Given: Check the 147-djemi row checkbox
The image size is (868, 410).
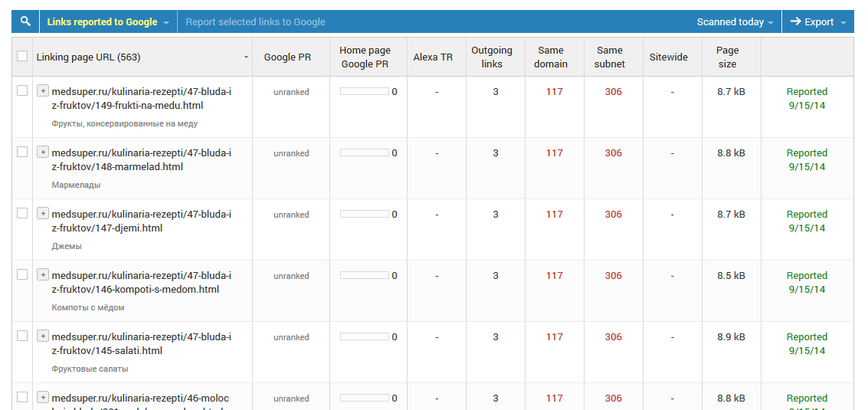Looking at the screenshot, I should coord(22,213).
